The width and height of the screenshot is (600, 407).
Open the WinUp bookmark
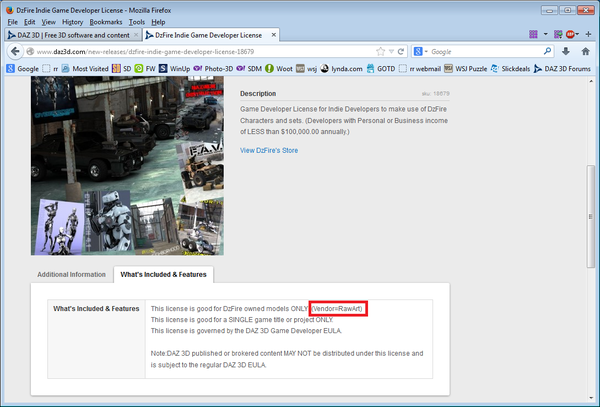click(x=174, y=68)
